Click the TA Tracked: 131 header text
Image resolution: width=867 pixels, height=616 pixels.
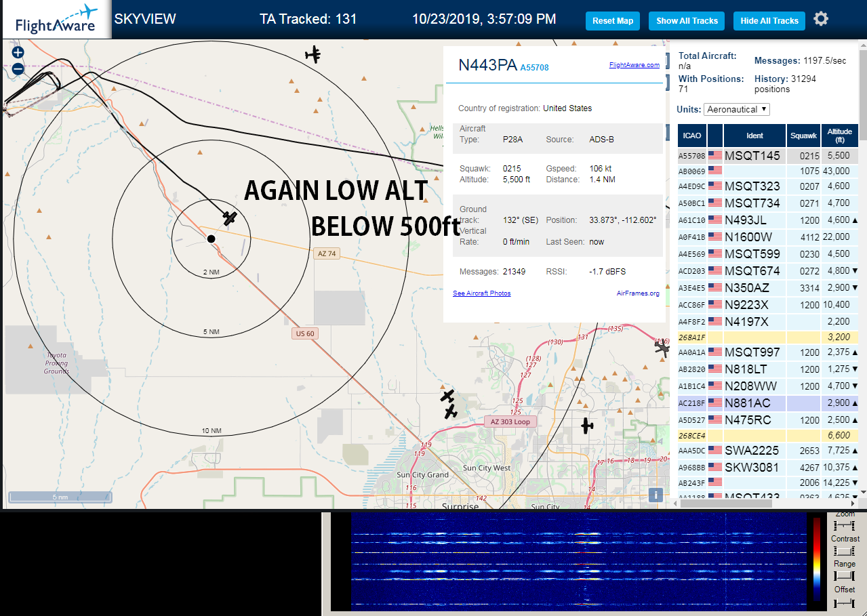tap(308, 19)
